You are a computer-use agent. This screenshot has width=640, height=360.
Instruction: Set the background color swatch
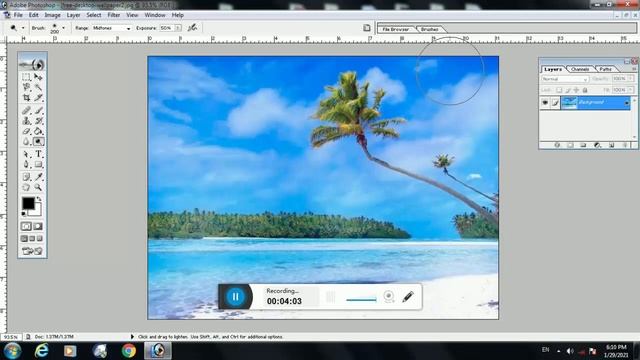tap(37, 211)
